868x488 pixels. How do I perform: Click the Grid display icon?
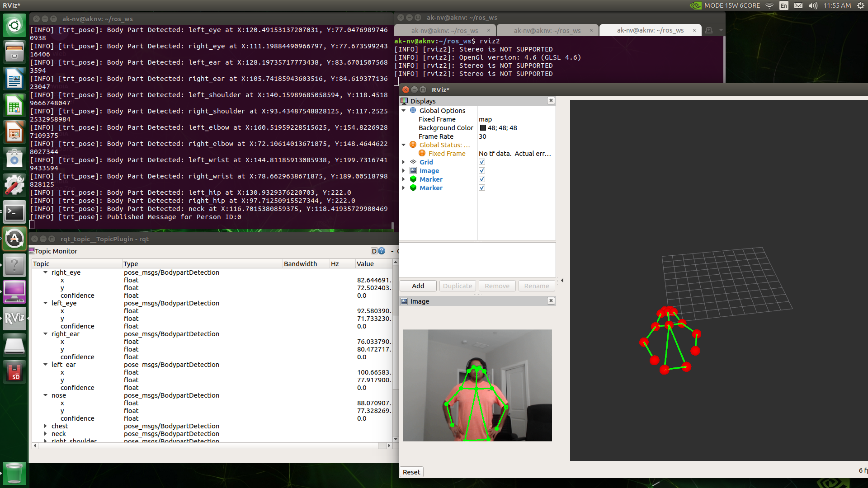coord(413,162)
